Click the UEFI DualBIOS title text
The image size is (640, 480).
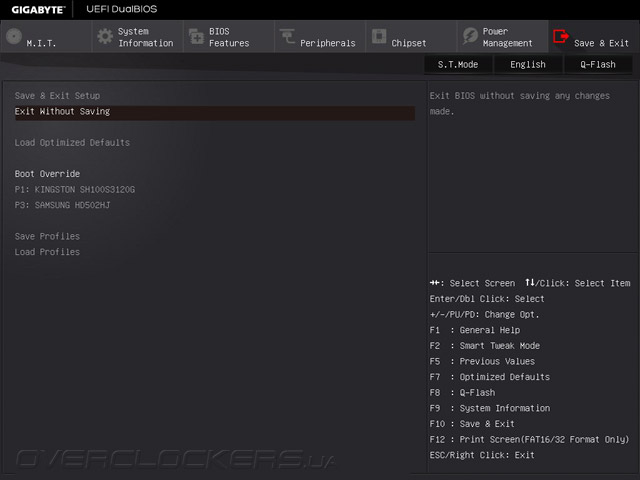coord(122,9)
